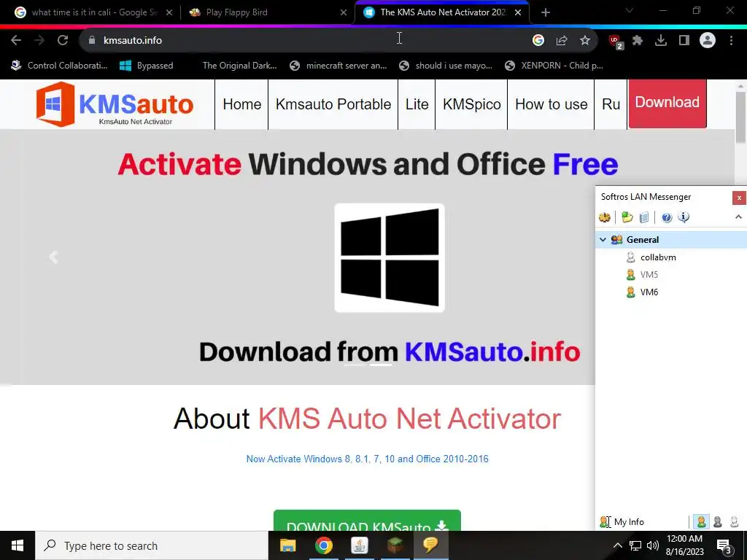Viewport: 747px width, 560px height.
Task: Click the green DOWNLOAD KMSauto button
Action: (x=367, y=520)
